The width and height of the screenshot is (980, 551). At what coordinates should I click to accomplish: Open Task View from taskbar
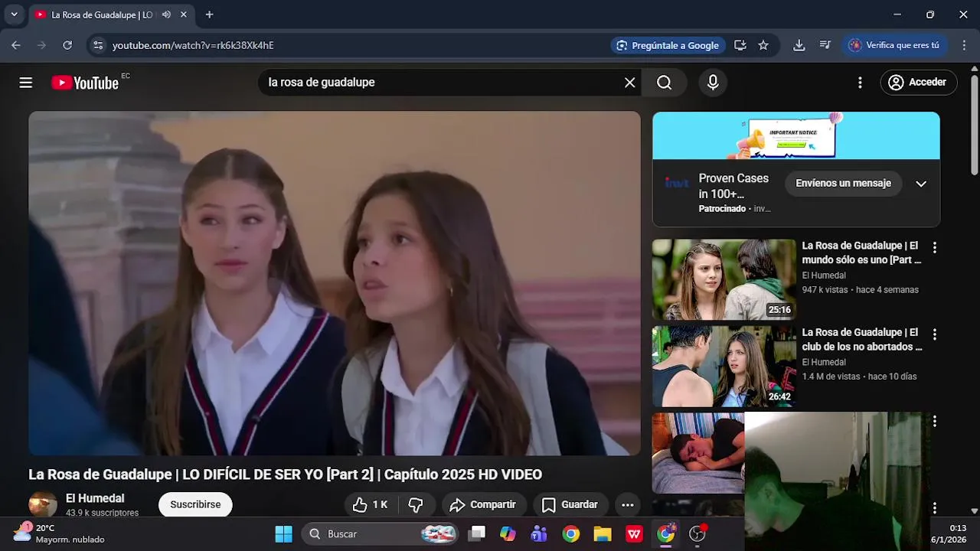[478, 534]
